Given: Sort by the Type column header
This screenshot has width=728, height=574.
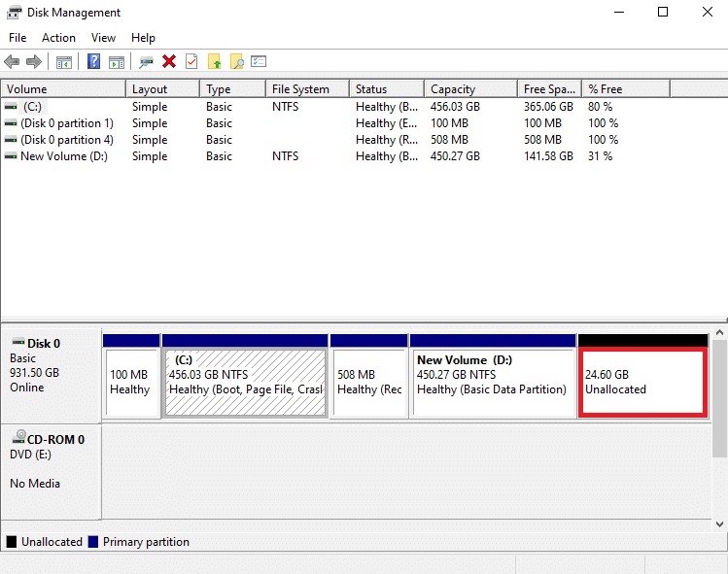Looking at the screenshot, I should coord(233,88).
